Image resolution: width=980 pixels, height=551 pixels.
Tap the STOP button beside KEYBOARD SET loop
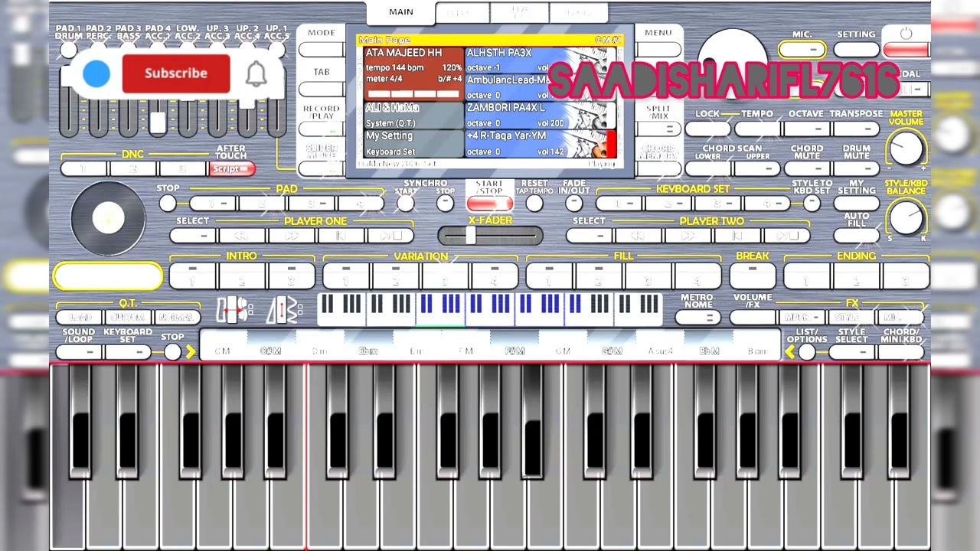click(172, 352)
